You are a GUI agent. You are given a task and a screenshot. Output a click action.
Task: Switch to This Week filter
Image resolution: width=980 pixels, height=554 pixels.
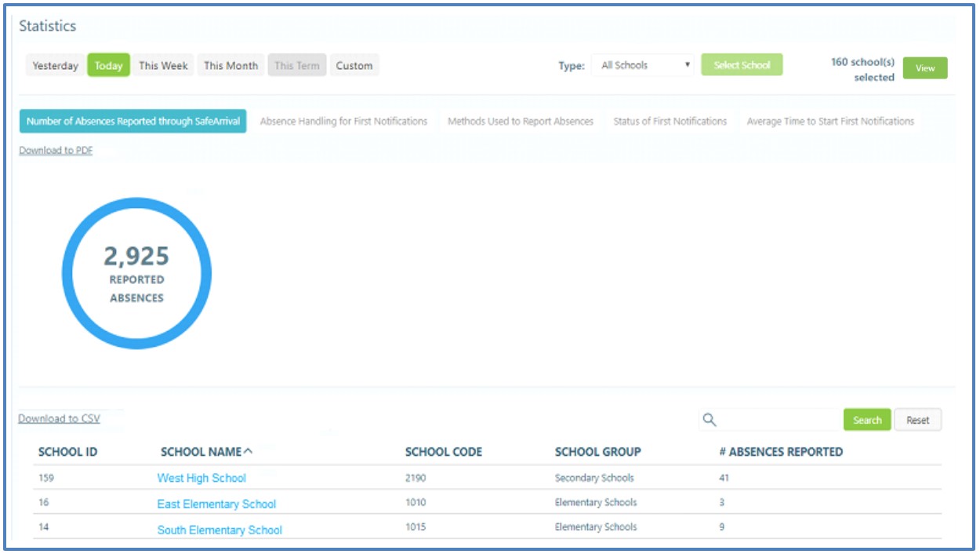[x=163, y=66]
